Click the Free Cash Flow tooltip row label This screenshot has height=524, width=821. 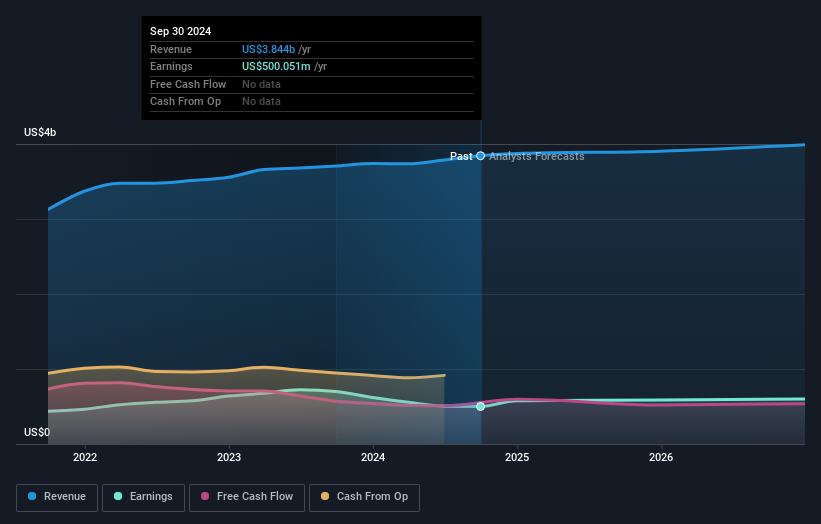[188, 84]
